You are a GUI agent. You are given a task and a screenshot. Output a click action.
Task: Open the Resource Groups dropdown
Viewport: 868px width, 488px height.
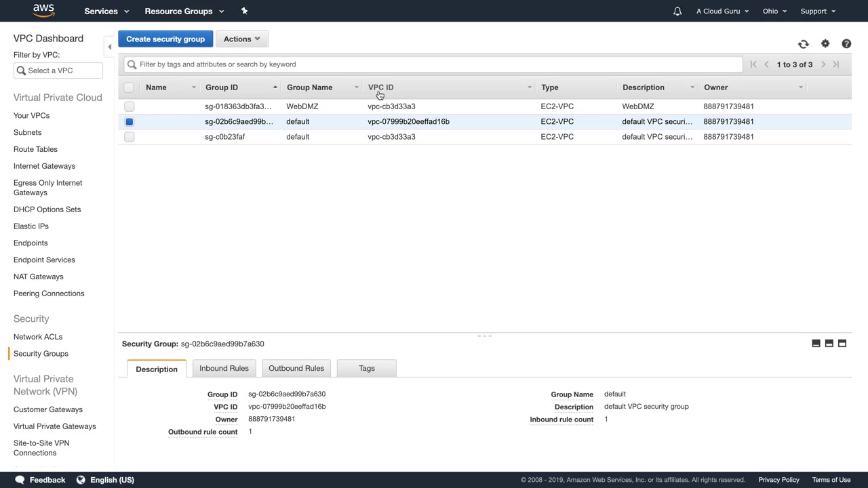click(184, 11)
